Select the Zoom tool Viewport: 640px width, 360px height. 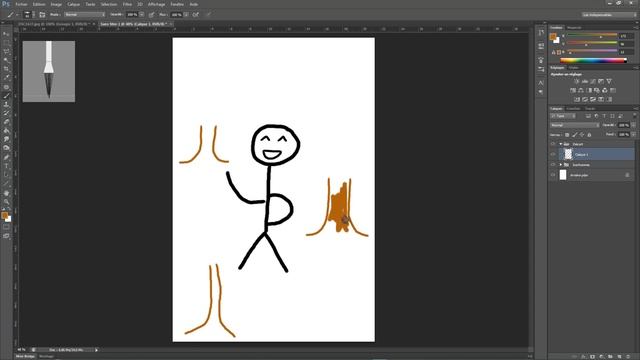6,202
